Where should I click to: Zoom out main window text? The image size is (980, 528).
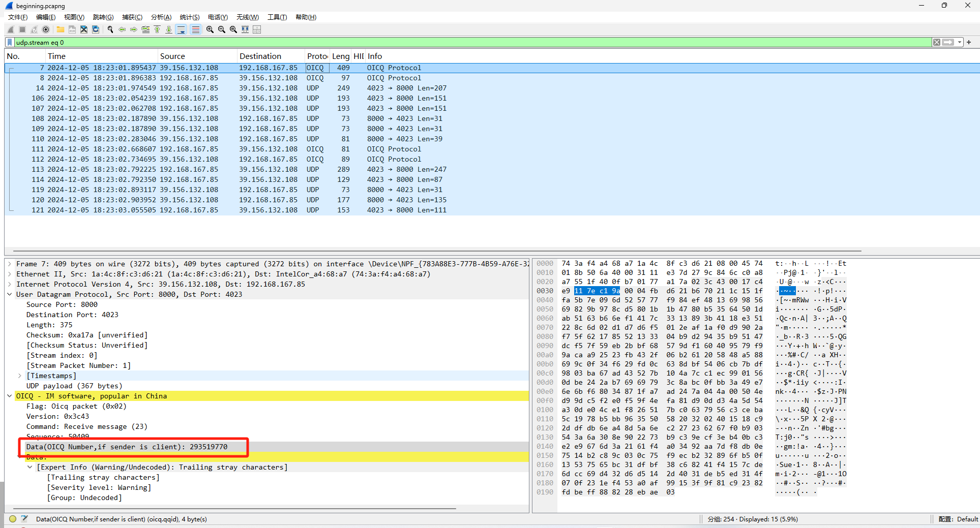click(x=222, y=29)
